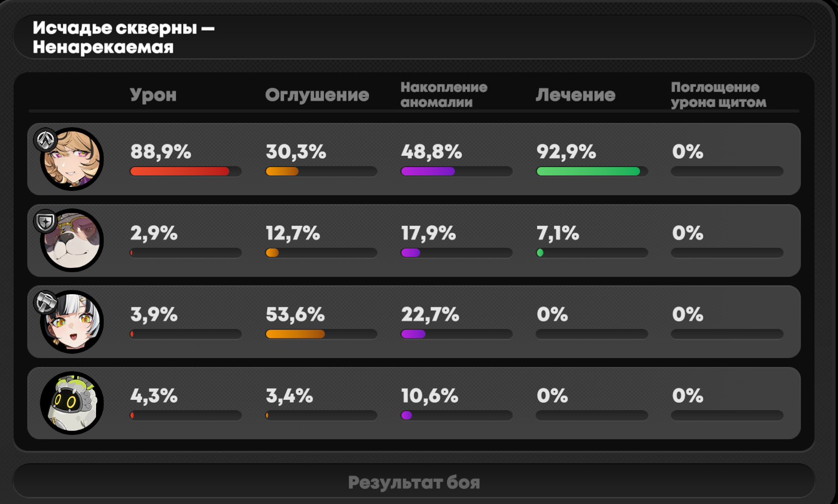Click the shield role badge on the panda avatar

45,221
